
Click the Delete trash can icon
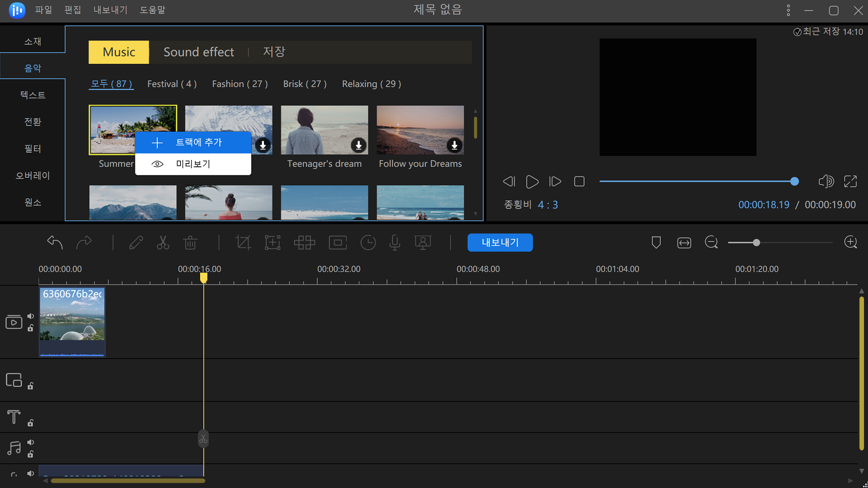(x=190, y=242)
